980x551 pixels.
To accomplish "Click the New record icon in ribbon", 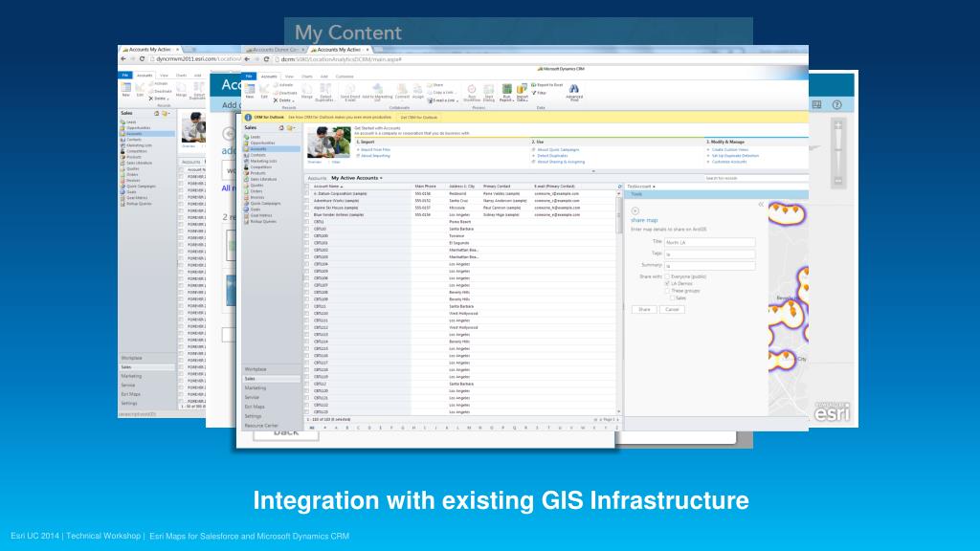I will pos(250,89).
